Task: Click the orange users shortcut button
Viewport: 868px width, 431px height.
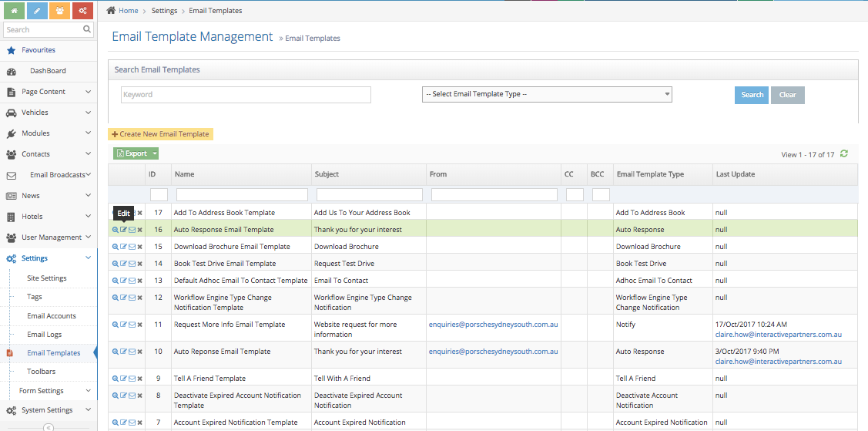Action: pyautogui.click(x=60, y=11)
